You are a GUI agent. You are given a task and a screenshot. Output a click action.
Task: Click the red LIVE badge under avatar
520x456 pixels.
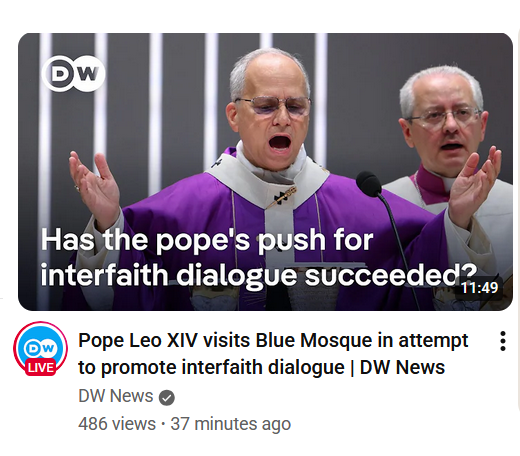[x=41, y=368]
